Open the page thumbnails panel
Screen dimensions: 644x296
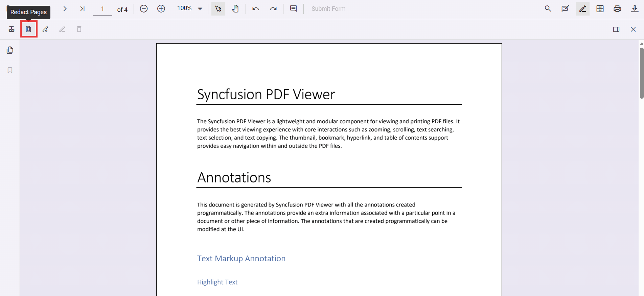pyautogui.click(x=10, y=50)
